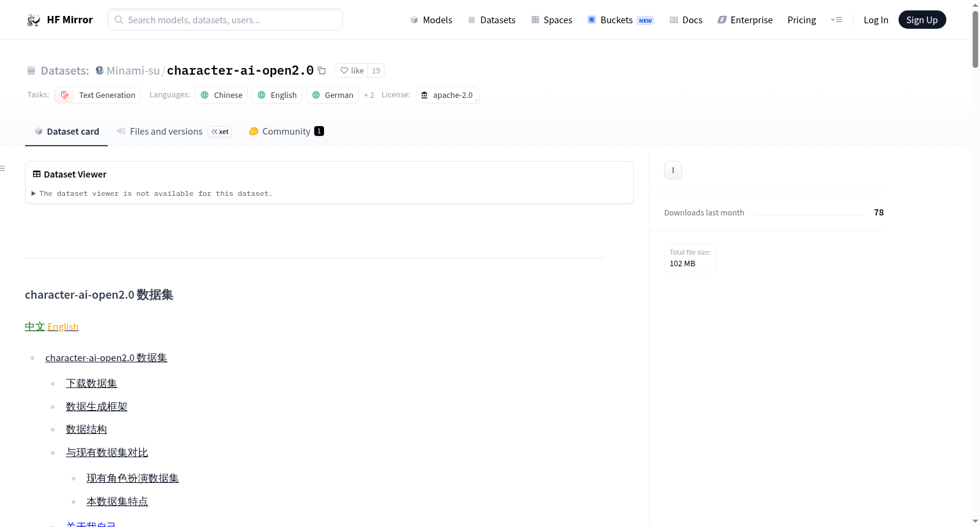
Task: Open the Community tab
Action: (286, 131)
